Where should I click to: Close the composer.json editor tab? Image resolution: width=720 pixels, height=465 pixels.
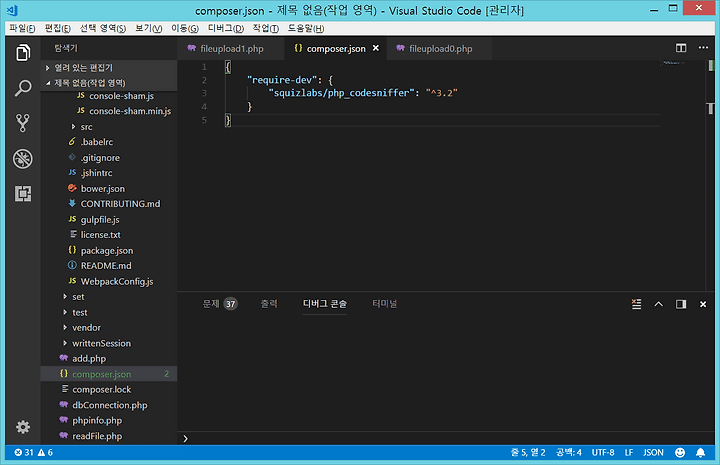coord(376,48)
